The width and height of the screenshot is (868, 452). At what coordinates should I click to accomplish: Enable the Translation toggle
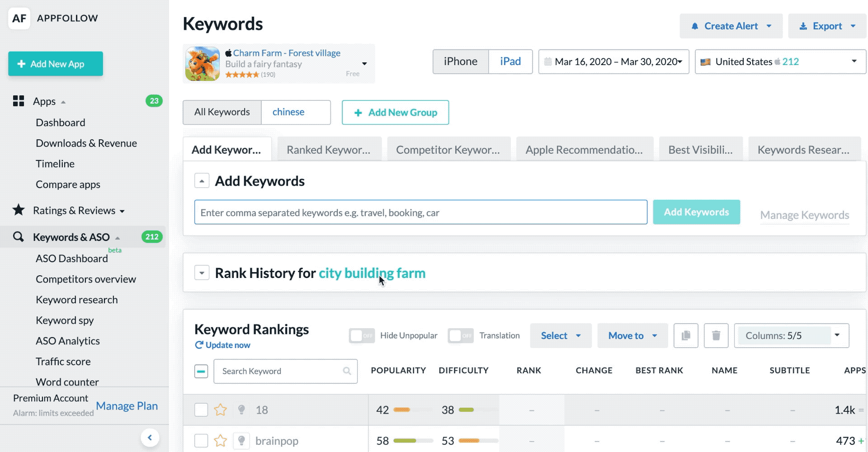click(x=460, y=335)
